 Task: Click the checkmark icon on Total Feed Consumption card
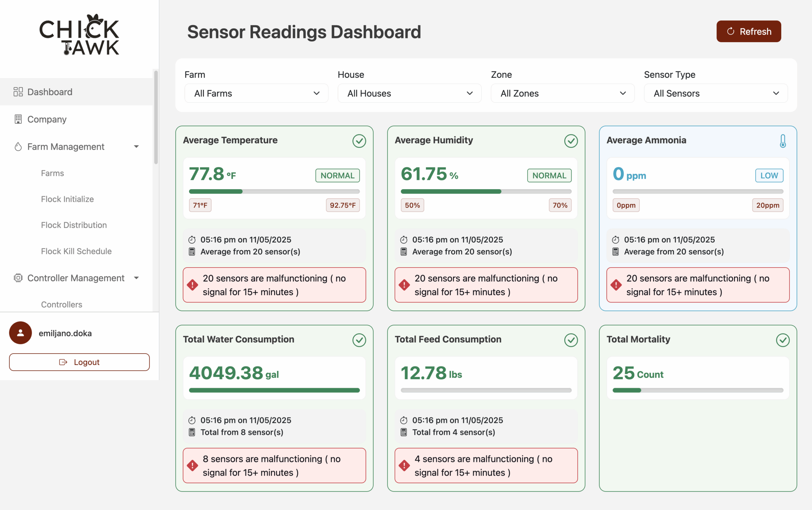pyautogui.click(x=571, y=340)
